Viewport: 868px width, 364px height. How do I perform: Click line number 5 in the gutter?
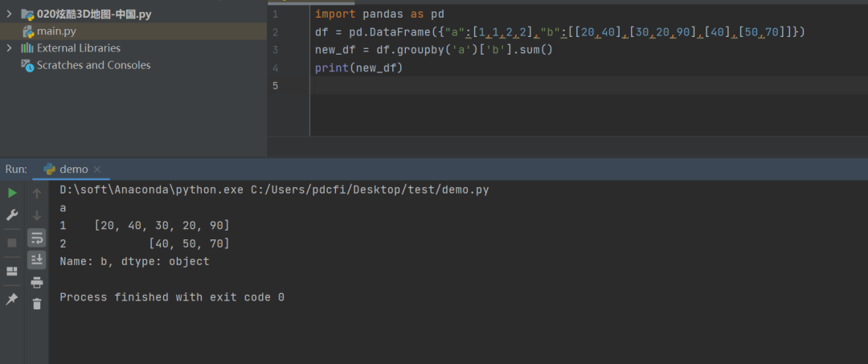point(275,86)
